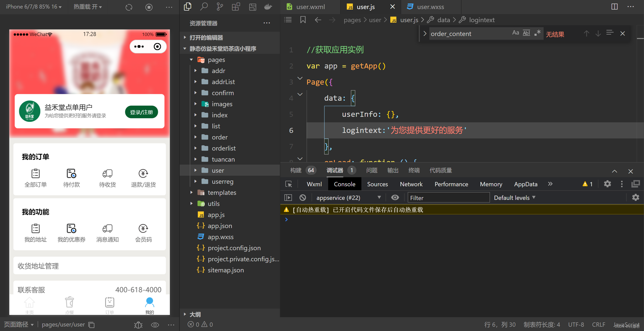The width and height of the screenshot is (644, 331).
Task: Collapse the pages folder
Action: pyautogui.click(x=192, y=60)
